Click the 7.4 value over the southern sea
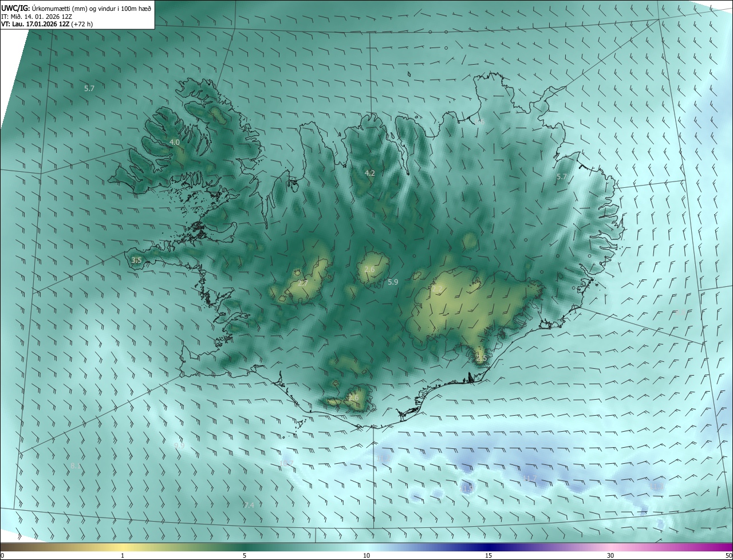The image size is (733, 560). click(249, 505)
